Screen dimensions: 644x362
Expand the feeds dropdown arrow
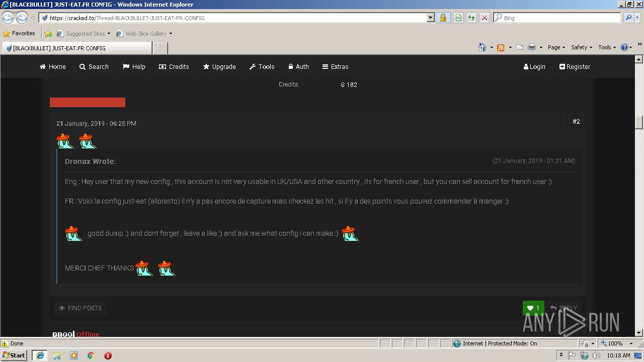[x=510, y=48]
